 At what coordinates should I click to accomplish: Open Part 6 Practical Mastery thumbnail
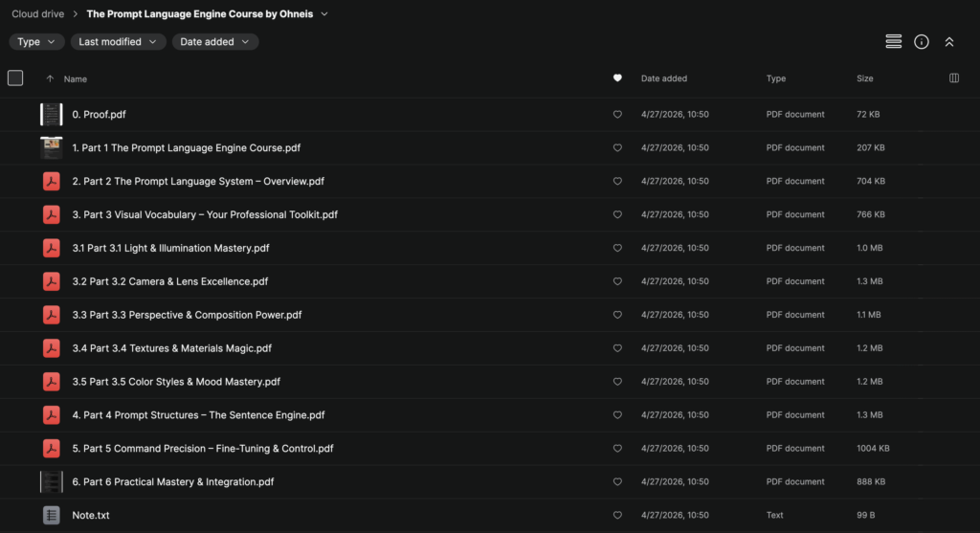coord(51,481)
